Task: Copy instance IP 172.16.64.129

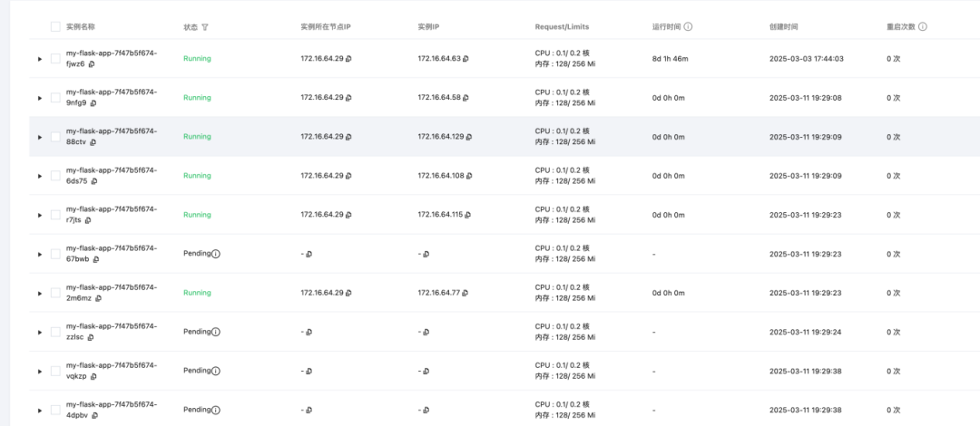Action: pos(469,137)
